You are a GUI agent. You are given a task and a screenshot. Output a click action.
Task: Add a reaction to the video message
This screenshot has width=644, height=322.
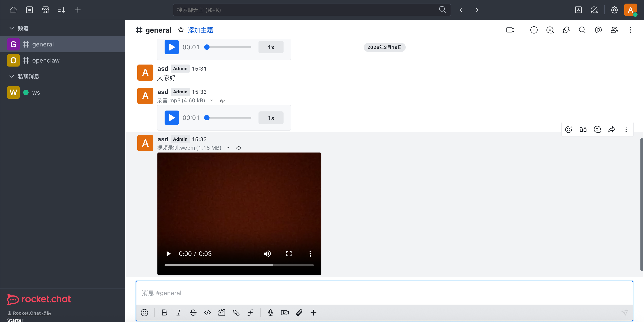point(568,129)
